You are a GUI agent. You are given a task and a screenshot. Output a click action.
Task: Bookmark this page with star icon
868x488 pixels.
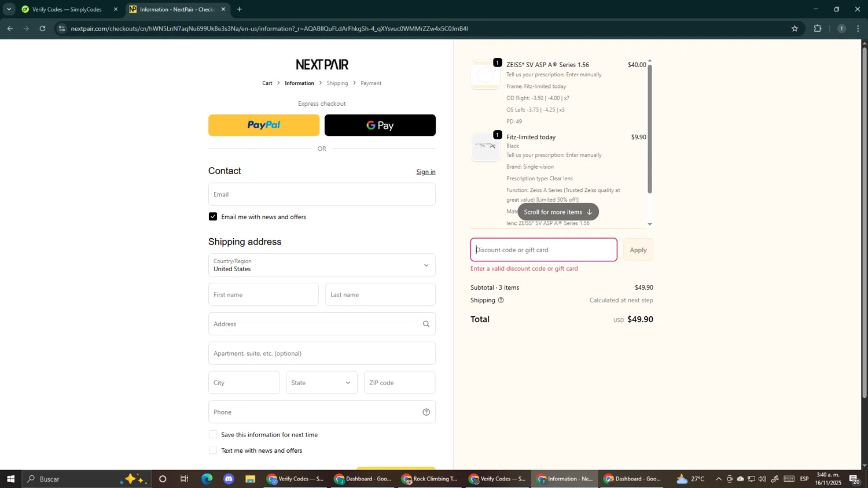[795, 28]
